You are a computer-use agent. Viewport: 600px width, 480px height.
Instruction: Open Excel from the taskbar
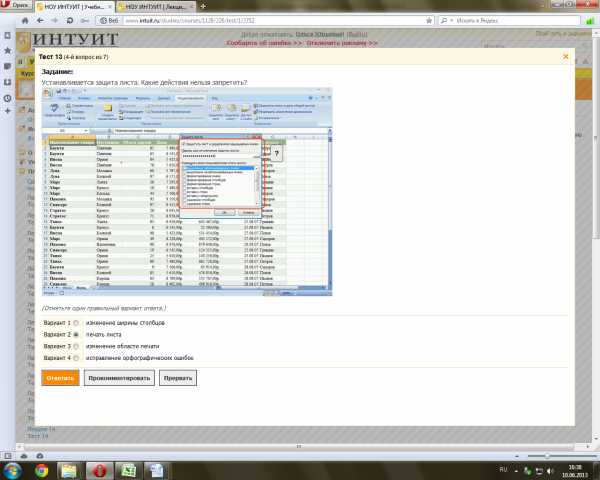point(129,470)
